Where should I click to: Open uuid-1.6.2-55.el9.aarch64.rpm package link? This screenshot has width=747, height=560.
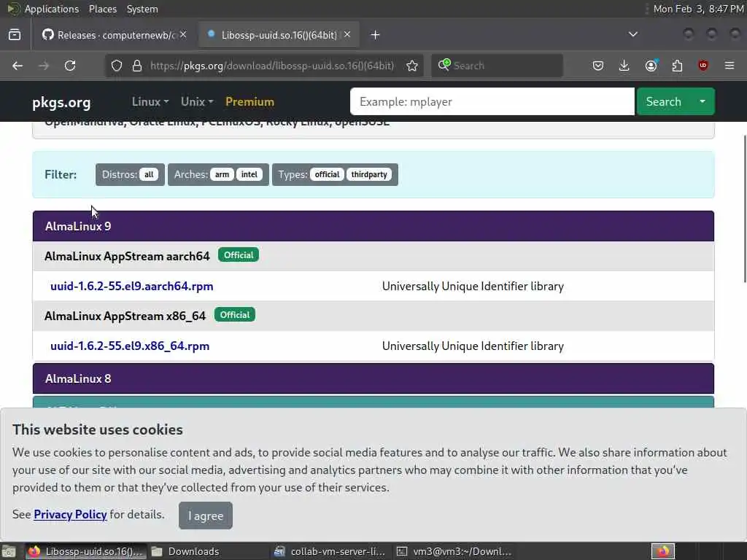[x=132, y=286]
